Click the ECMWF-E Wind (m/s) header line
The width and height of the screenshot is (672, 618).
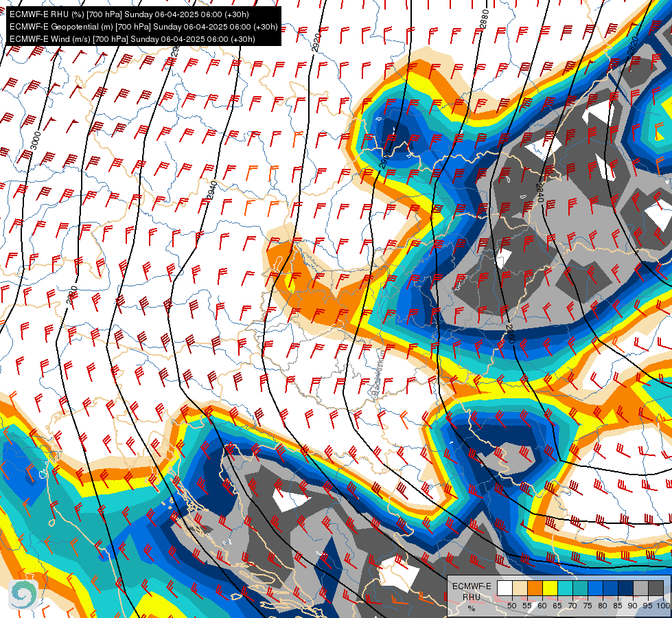tap(132, 39)
